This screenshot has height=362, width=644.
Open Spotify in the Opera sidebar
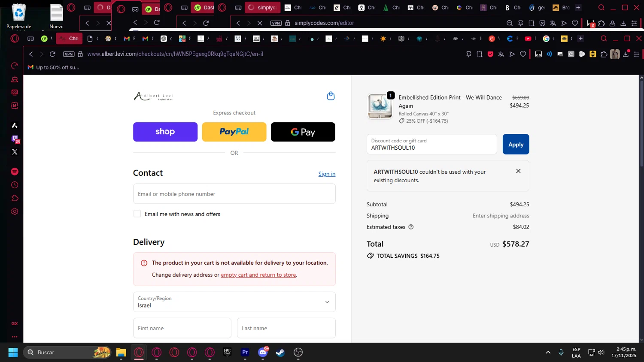pos(15,172)
